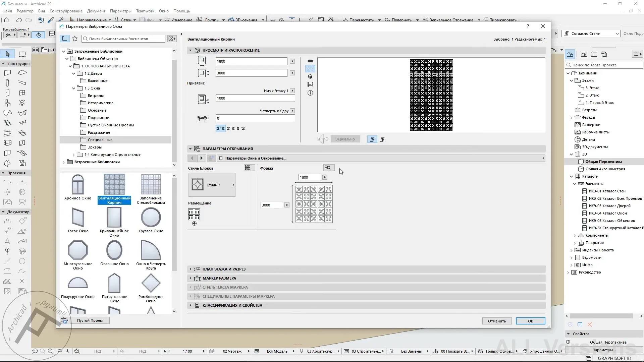Click Параметры button in Navigator properties
644x362 pixels.
[604, 350]
